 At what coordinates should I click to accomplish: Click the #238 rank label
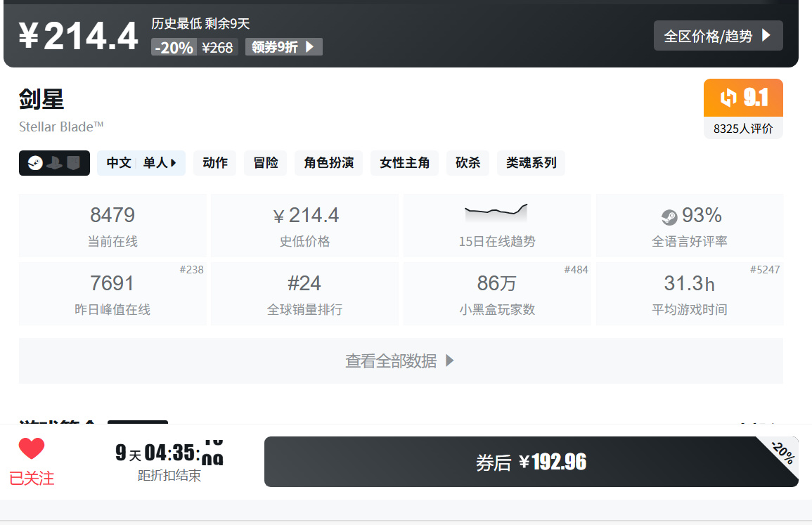[x=192, y=269]
